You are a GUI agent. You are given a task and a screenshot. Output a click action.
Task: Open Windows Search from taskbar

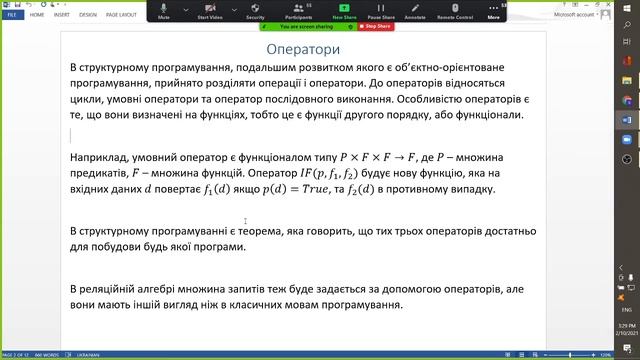(x=627, y=25)
